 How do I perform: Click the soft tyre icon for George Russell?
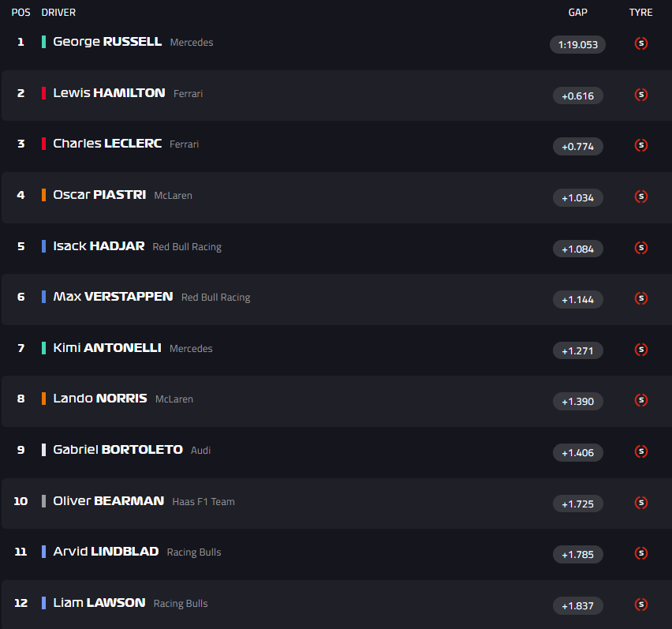click(641, 44)
